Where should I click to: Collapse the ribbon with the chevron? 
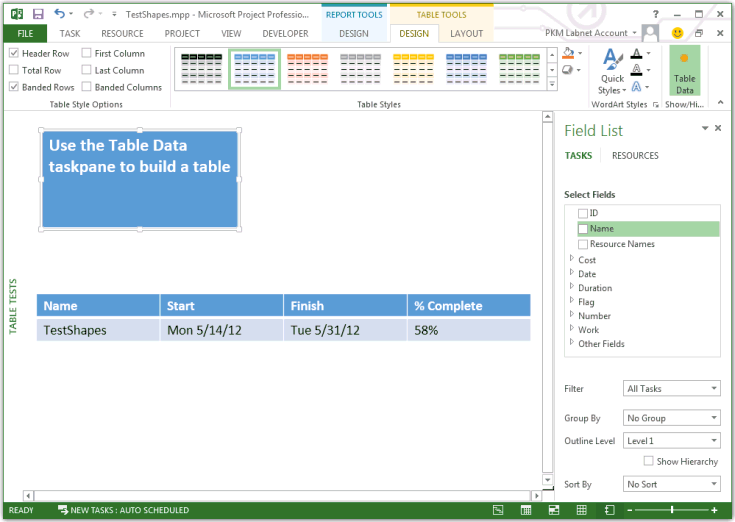[720, 102]
